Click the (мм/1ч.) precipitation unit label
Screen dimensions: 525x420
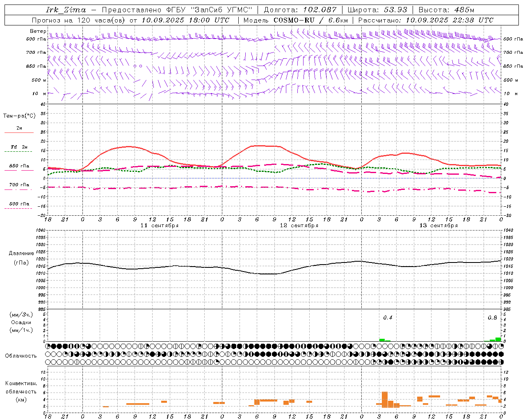pyautogui.click(x=21, y=330)
